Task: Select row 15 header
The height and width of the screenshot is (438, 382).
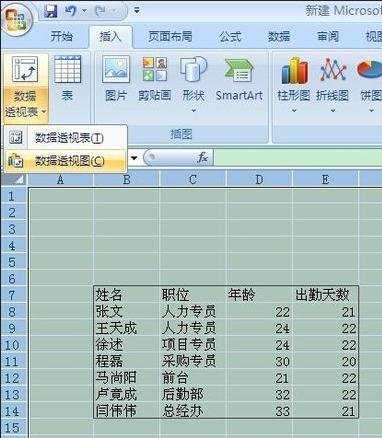Action: coord(13,428)
